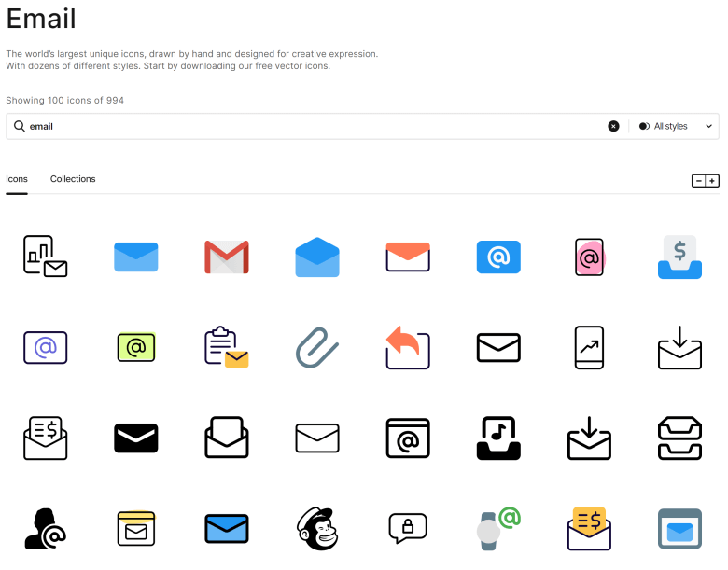The image size is (728, 570).
Task: Select the smartwatch with green at-sign icon
Action: [498, 529]
